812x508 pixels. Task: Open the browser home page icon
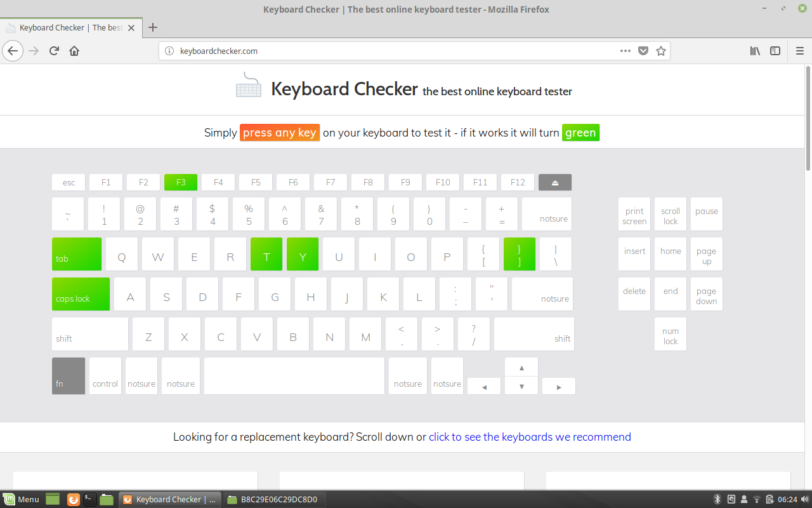[74, 51]
